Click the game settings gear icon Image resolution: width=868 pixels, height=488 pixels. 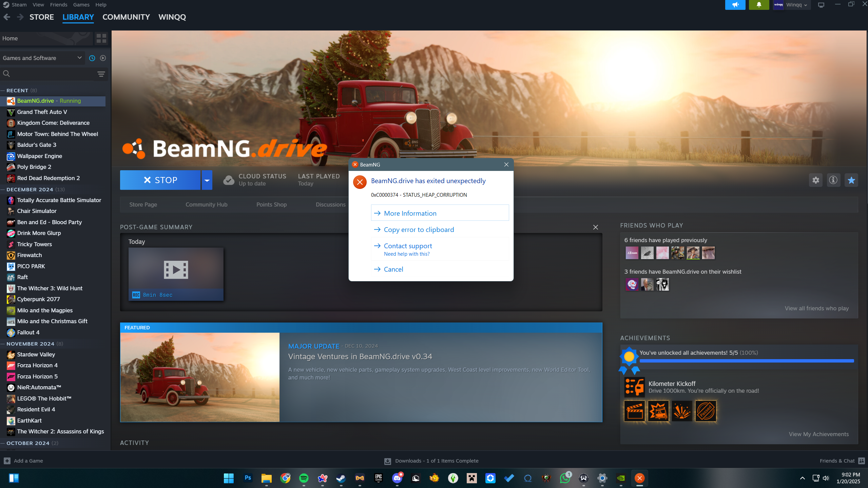coord(815,180)
